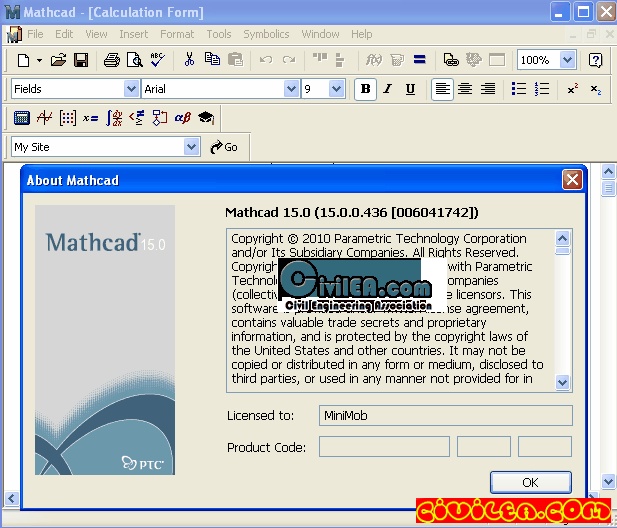Open Help question mark icon

tap(595, 60)
